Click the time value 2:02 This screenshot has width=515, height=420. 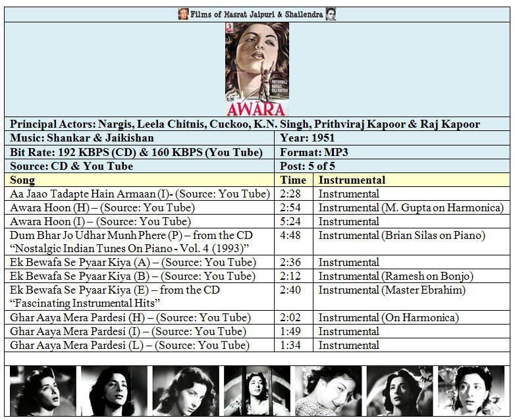tap(290, 317)
